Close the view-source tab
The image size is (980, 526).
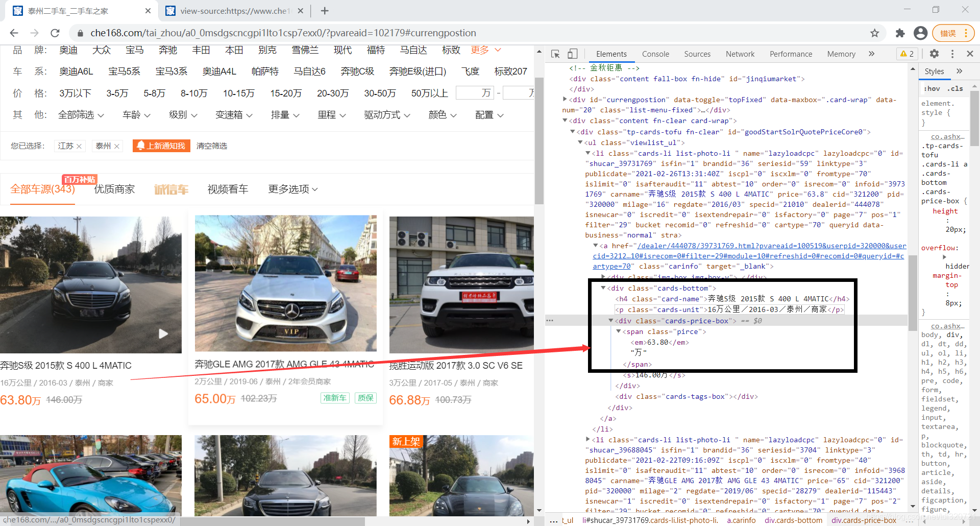click(301, 11)
